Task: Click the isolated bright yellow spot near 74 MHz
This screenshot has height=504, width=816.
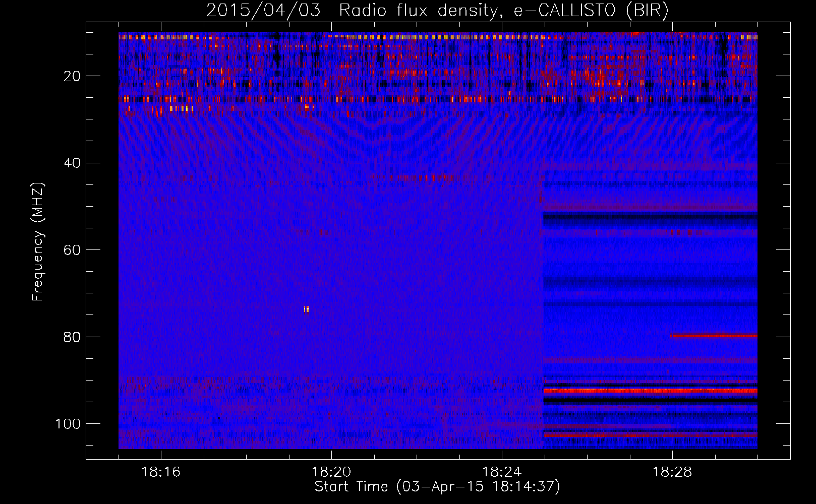Action: coord(306,309)
